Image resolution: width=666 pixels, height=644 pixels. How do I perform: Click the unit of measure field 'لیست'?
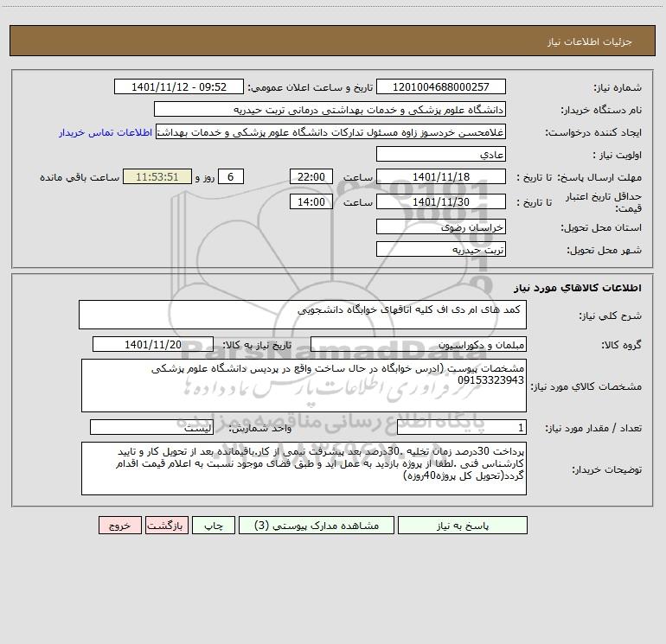151,428
